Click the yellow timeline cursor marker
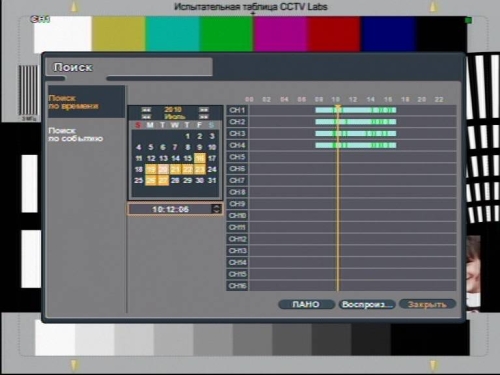 click(x=338, y=107)
